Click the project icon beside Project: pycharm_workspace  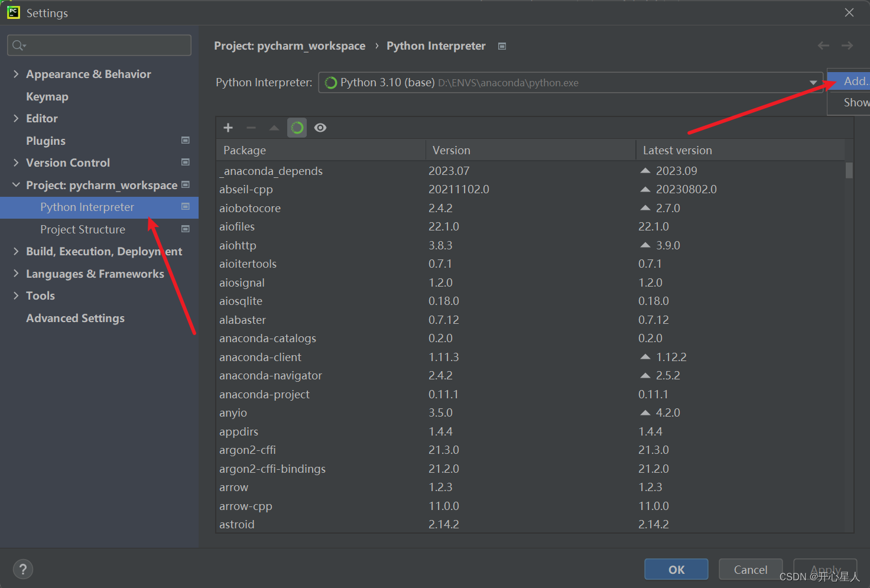point(186,184)
